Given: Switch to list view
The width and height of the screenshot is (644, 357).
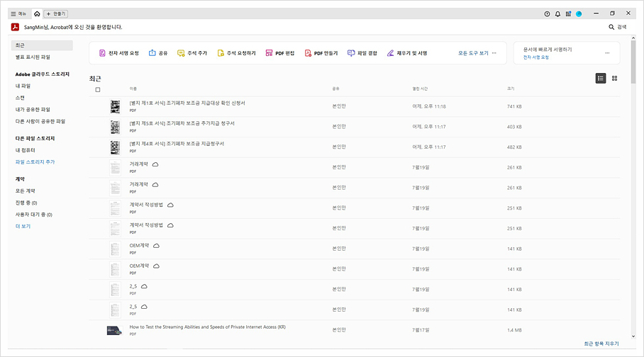Looking at the screenshot, I should (601, 79).
